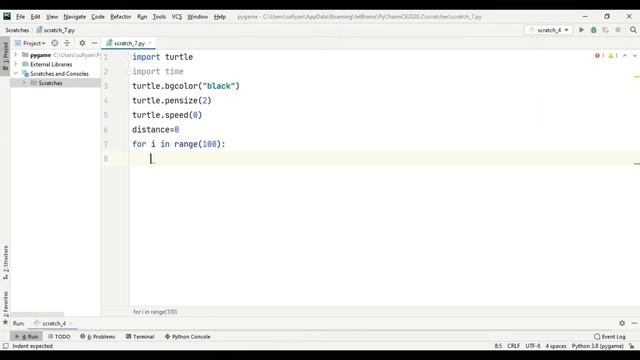
Task: Open line separator CRLF selector
Action: click(513, 346)
